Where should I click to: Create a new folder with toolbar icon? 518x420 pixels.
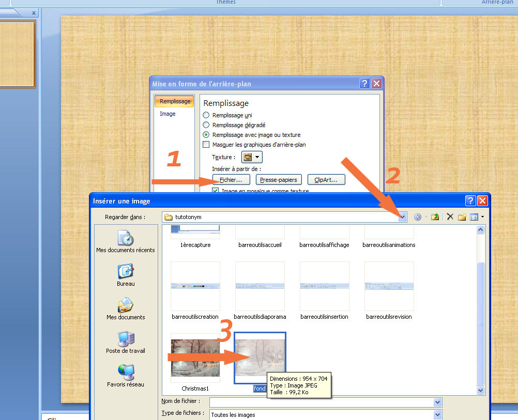[462, 217]
